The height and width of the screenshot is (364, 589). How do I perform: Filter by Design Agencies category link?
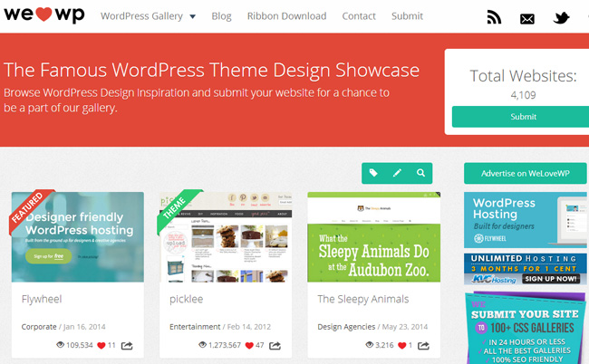click(346, 327)
